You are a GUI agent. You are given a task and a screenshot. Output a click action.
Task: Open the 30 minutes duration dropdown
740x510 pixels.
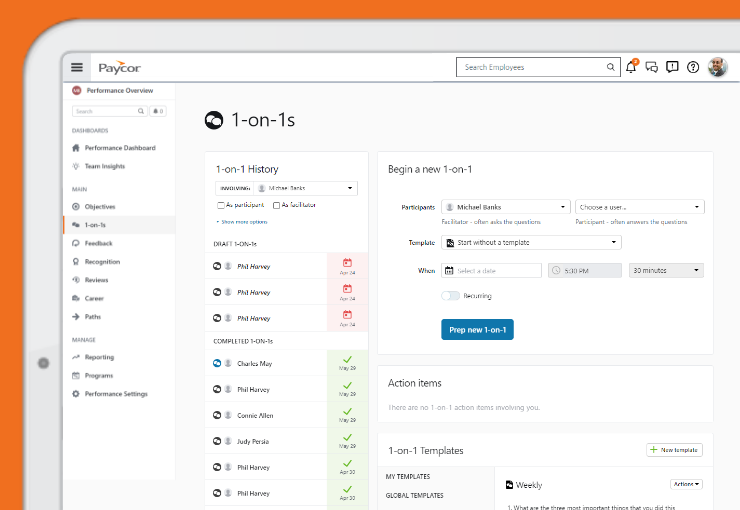666,270
